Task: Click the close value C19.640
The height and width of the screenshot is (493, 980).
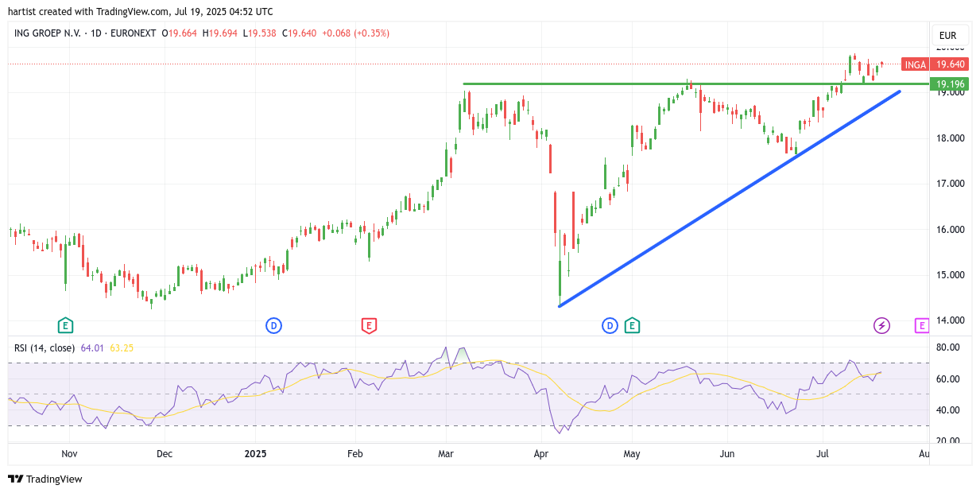Action: (x=300, y=33)
